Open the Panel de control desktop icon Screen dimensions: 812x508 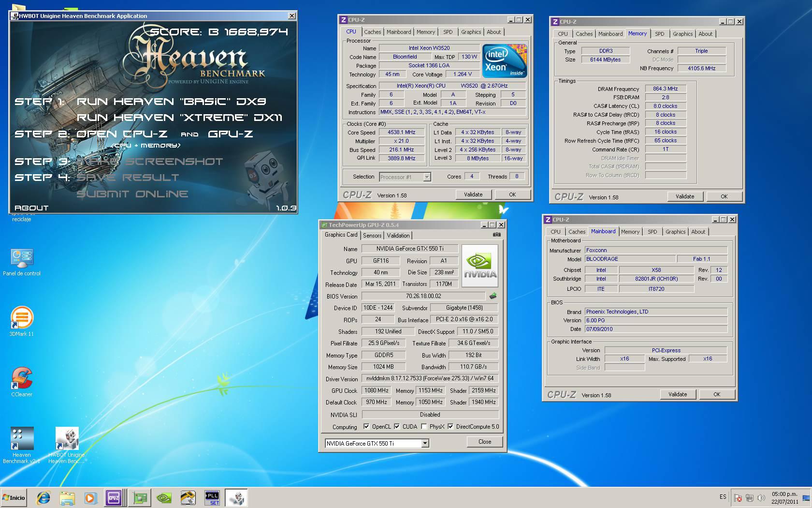tap(22, 263)
